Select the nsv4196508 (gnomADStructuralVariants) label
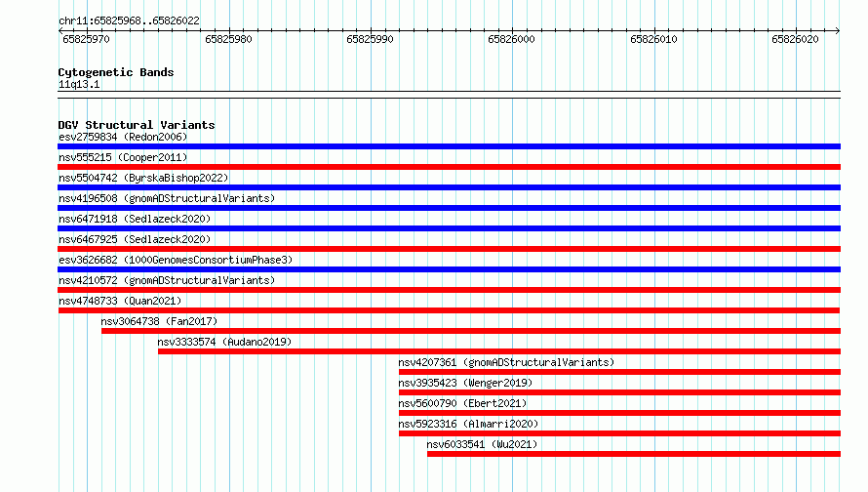Image resolution: width=868 pixels, height=492 pixels. tap(167, 198)
